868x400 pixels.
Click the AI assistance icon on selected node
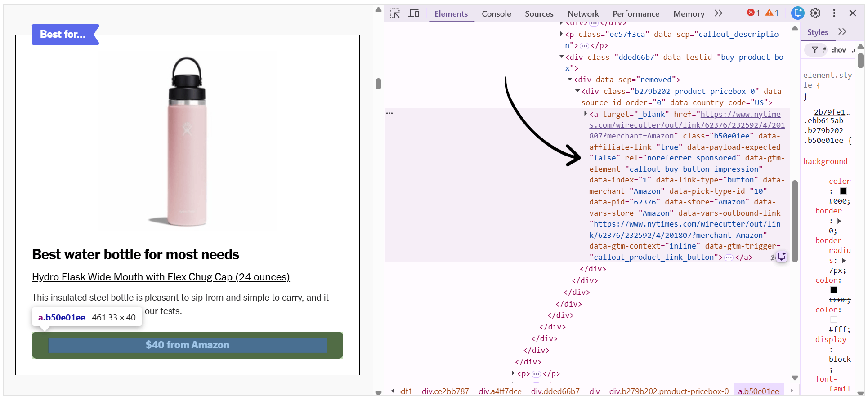pyautogui.click(x=782, y=257)
